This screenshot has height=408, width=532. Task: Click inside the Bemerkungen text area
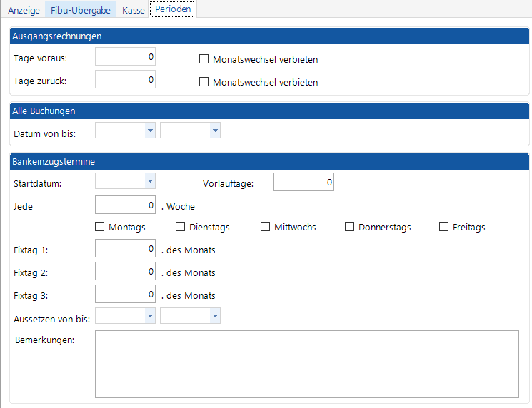[306, 363]
